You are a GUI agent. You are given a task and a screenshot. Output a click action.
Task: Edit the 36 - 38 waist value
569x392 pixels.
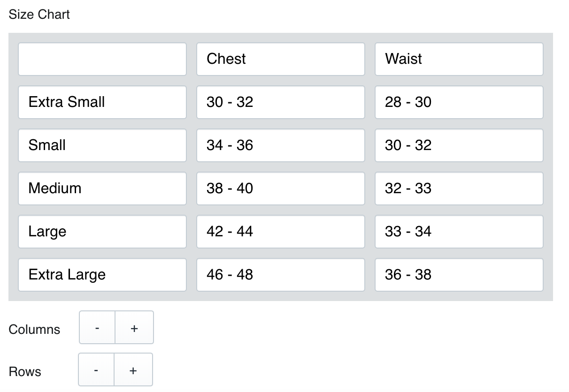459,275
